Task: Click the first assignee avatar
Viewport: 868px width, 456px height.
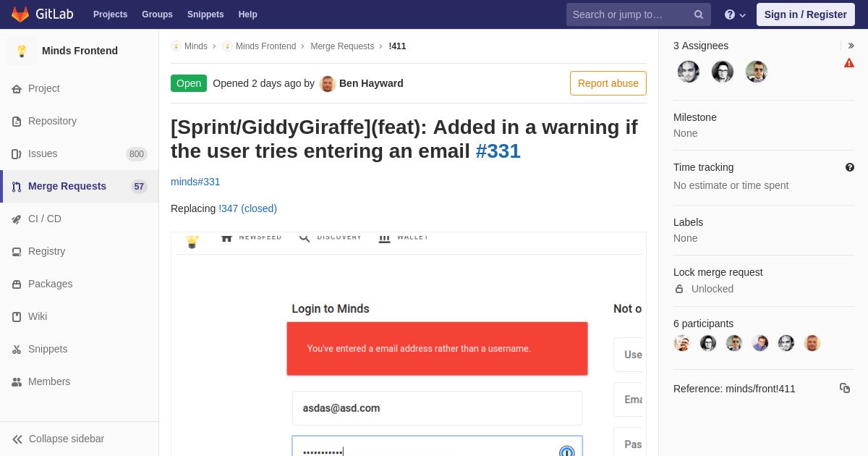Action: pyautogui.click(x=689, y=72)
